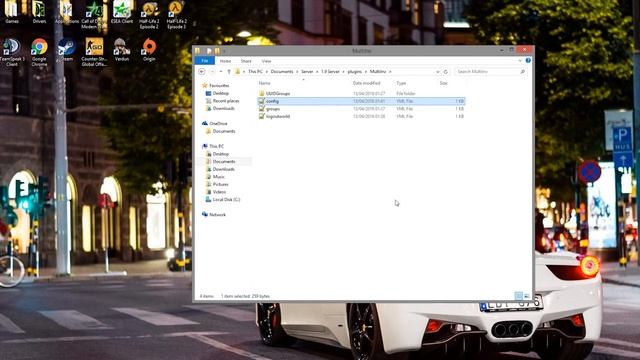The image size is (640, 360).
Task: Launch the Call of Duty Modern Warfare shortcut
Action: 94,15
